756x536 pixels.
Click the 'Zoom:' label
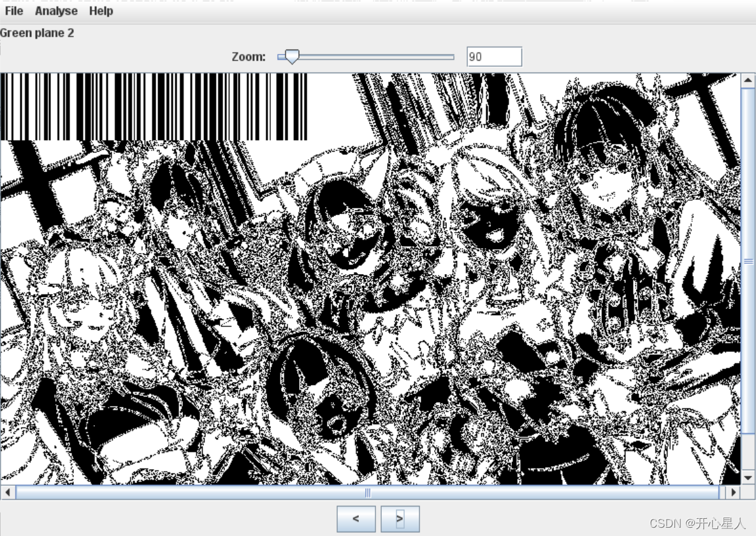click(249, 57)
